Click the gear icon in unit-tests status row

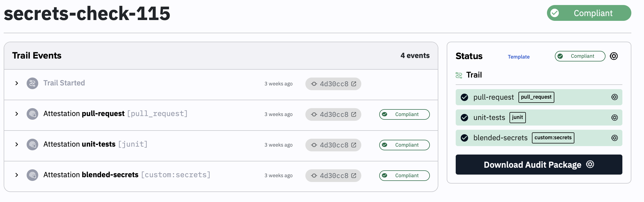tap(614, 117)
